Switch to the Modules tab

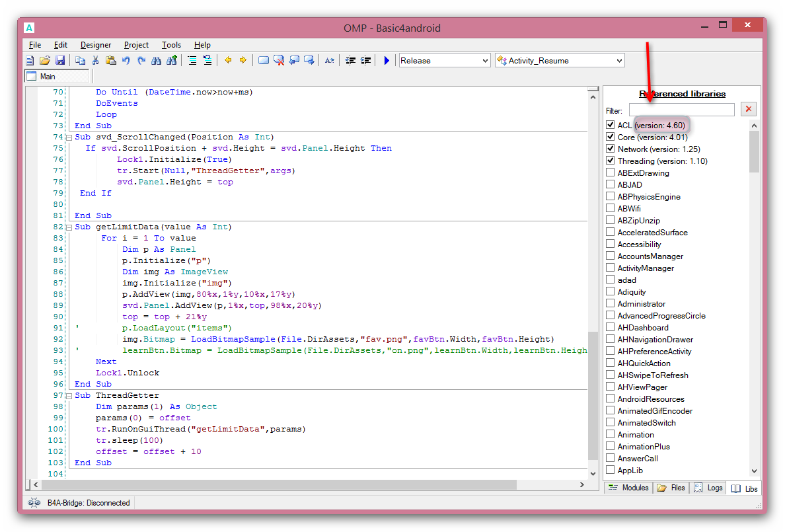tap(628, 488)
